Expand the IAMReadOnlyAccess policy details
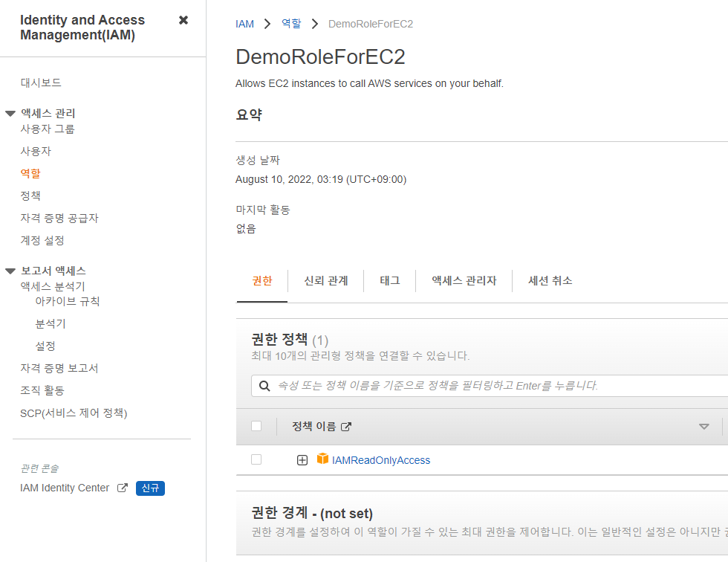This screenshot has height=562, width=728. (302, 460)
